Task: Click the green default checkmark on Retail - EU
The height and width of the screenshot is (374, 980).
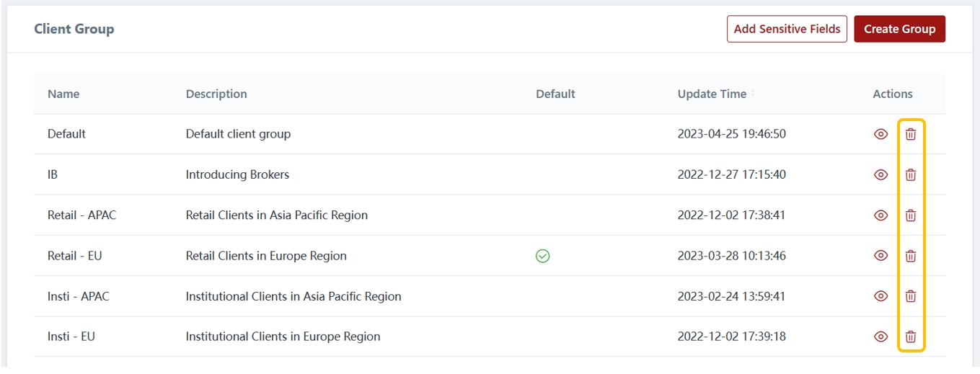Action: point(543,256)
